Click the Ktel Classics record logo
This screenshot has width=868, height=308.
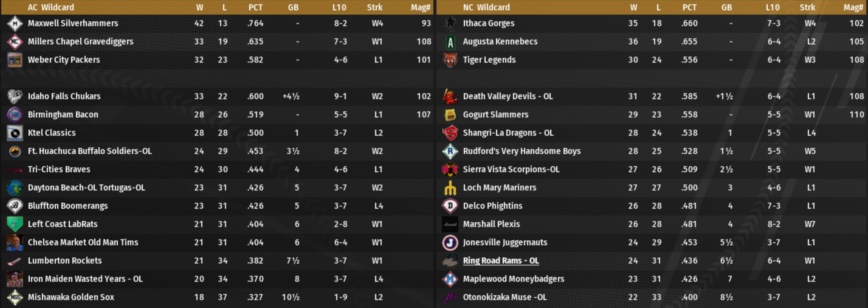tap(15, 133)
